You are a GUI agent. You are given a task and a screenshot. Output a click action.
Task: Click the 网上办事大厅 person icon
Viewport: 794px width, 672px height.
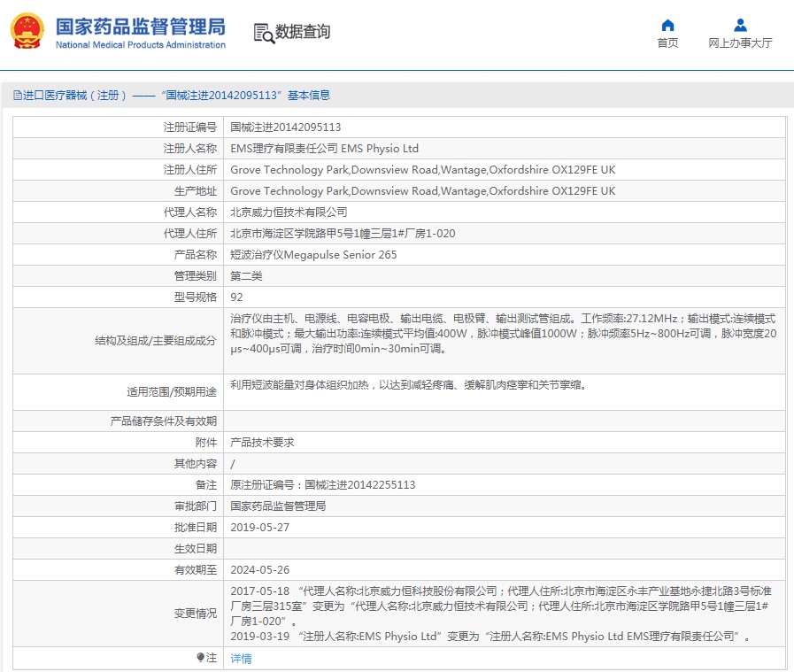[x=740, y=25]
